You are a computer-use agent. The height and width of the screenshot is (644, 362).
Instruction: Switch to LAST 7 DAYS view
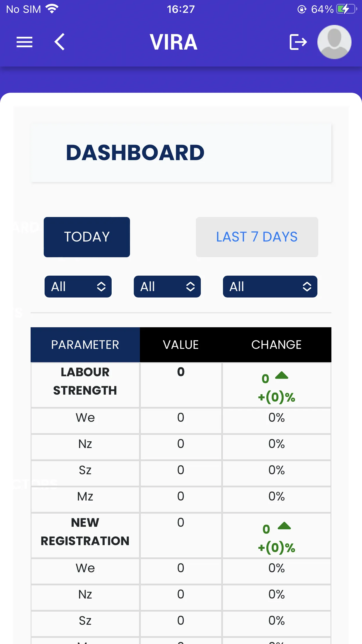[257, 237]
